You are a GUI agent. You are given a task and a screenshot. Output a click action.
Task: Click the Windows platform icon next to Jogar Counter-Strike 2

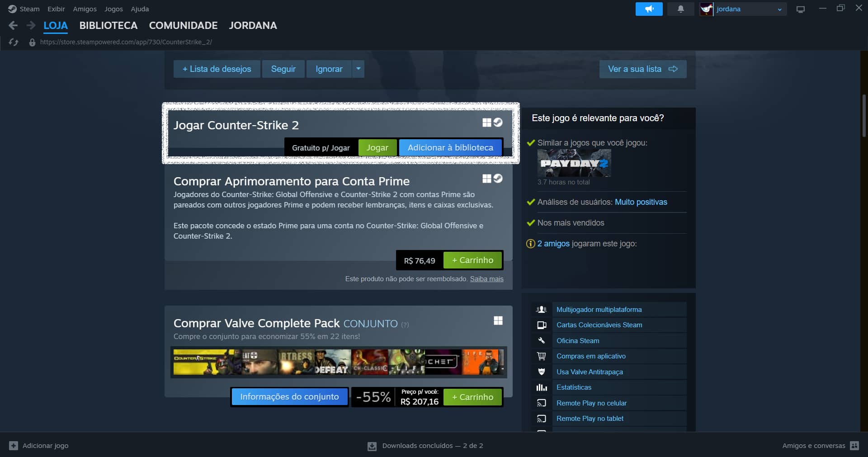[486, 122]
